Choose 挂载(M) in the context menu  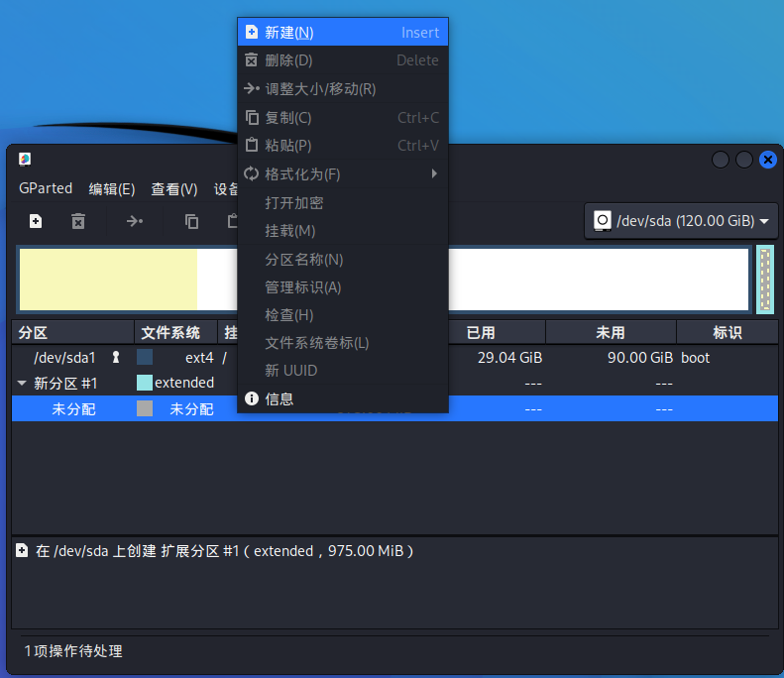click(x=343, y=231)
